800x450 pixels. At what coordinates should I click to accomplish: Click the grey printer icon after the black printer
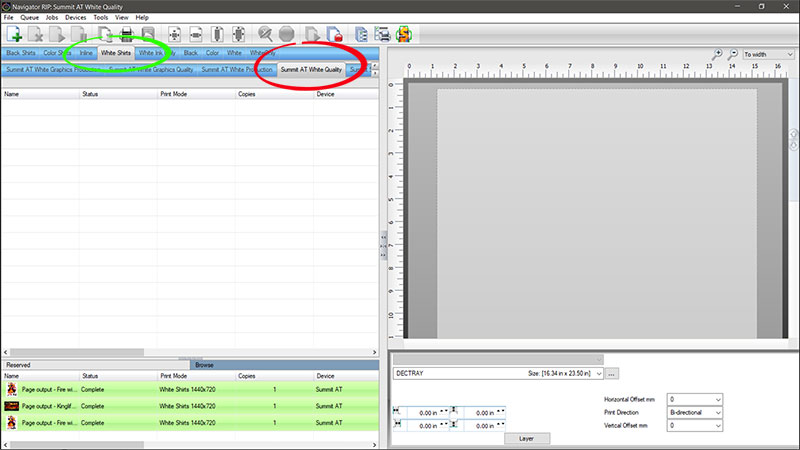[x=148, y=34]
